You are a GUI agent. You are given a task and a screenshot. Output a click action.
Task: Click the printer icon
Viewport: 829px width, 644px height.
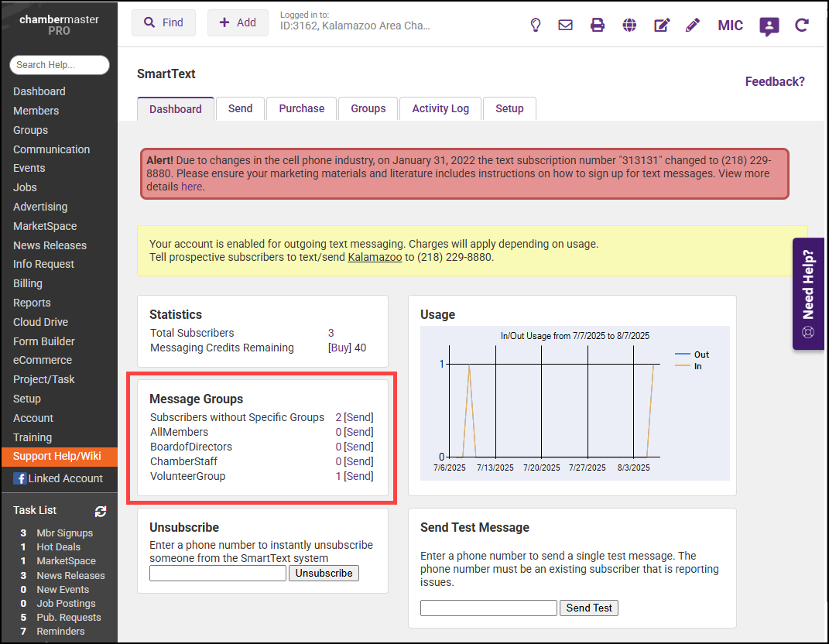click(x=598, y=26)
